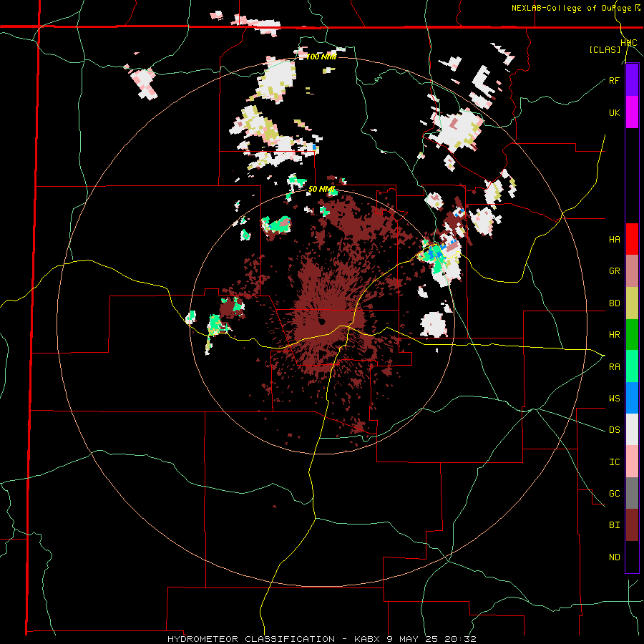Click the HA legend label
This screenshot has height=644, width=644.
(x=614, y=240)
